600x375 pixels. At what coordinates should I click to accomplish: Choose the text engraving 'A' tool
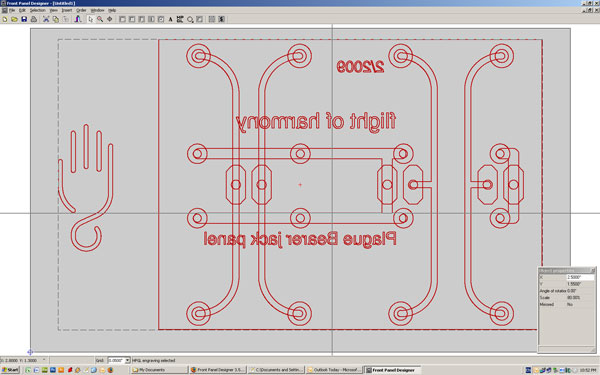click(x=170, y=19)
